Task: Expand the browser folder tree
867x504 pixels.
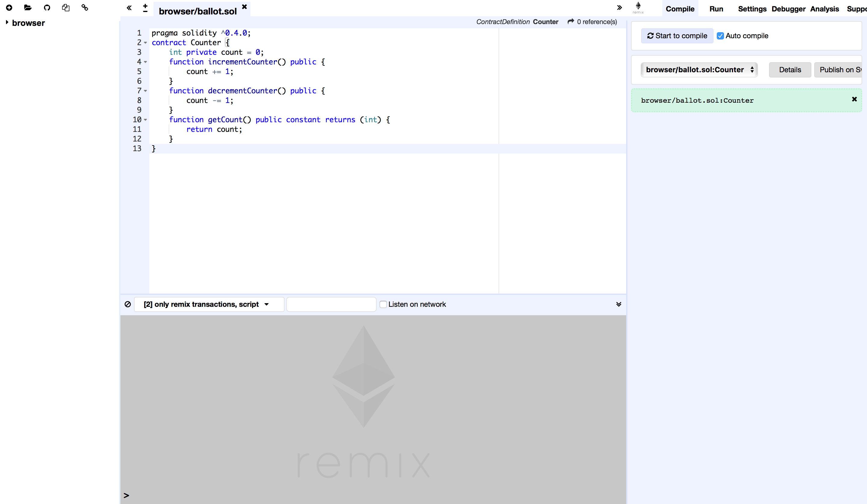Action: click(7, 23)
